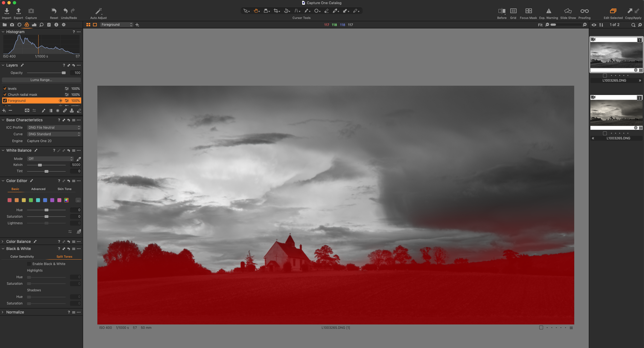The height and width of the screenshot is (348, 644).
Task: Switch to the Advanced Color Editor tab
Action: point(38,189)
